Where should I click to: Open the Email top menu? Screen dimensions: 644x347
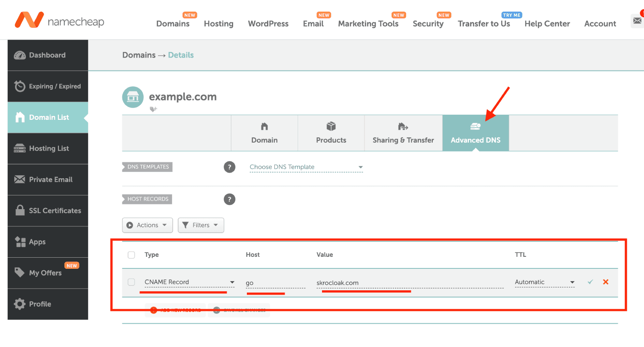click(313, 24)
